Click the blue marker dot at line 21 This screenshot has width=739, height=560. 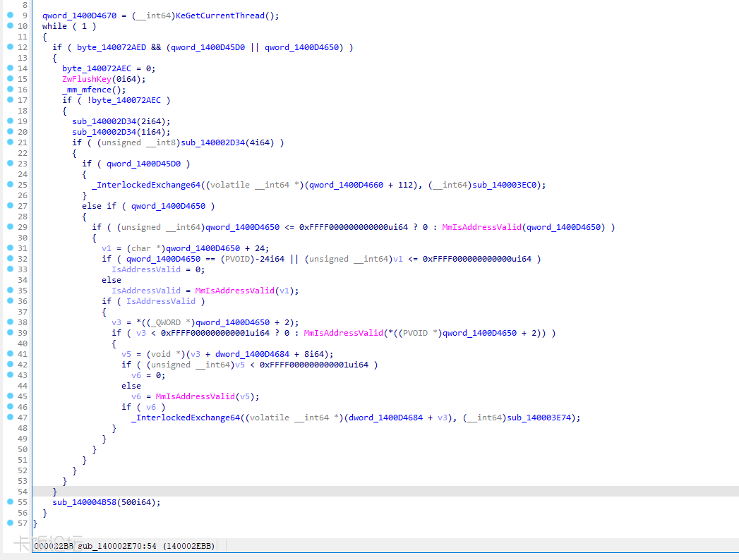click(x=9, y=142)
